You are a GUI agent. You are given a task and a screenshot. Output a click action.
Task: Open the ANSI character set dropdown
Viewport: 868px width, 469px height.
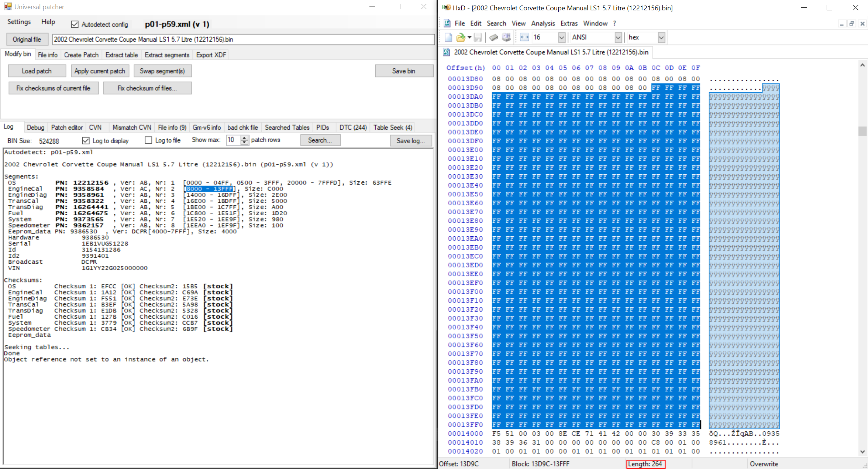click(618, 37)
